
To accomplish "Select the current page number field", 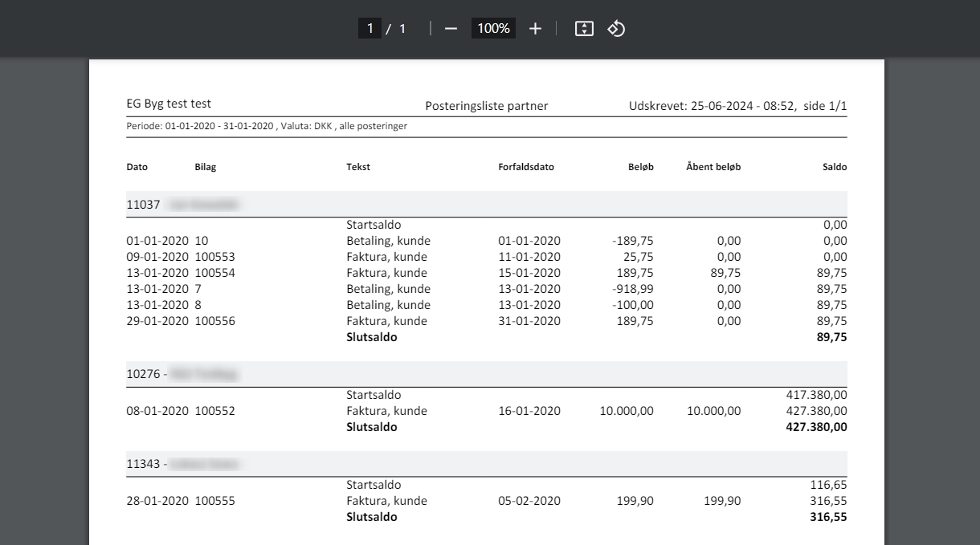I will 370,29.
